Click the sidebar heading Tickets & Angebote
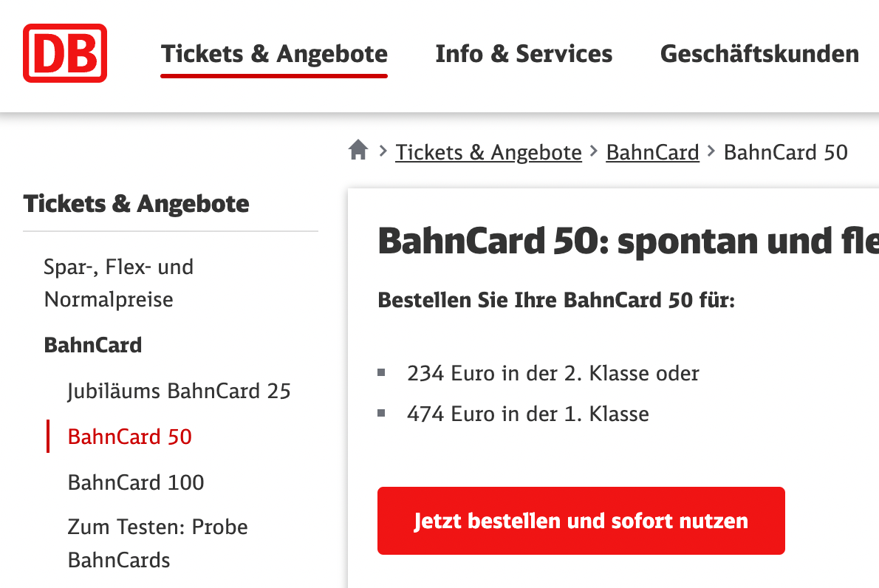 click(x=137, y=204)
